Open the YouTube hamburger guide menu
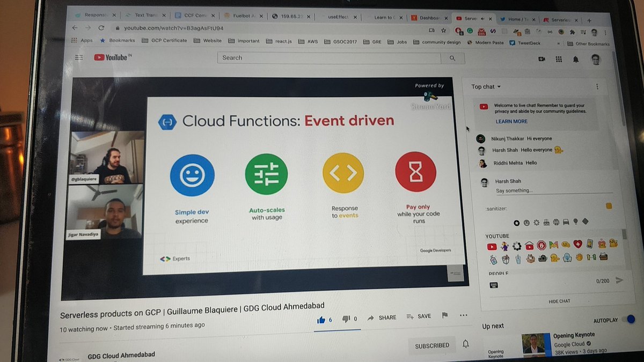The width and height of the screenshot is (644, 362). pyautogui.click(x=79, y=57)
